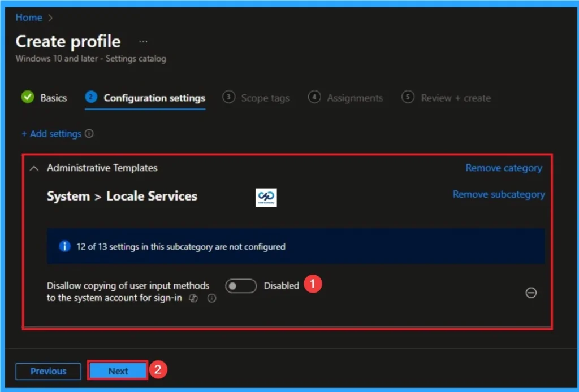Collapse the Administrative Templates section
The image size is (579, 392).
pyautogui.click(x=33, y=168)
